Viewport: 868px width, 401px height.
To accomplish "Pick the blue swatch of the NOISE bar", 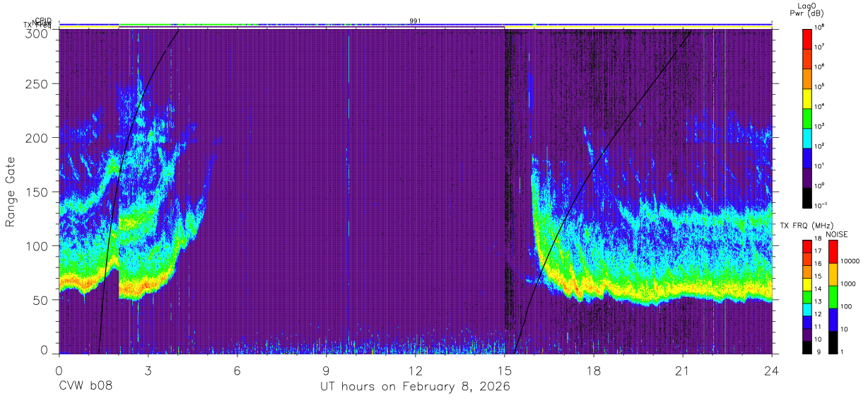I will pos(833,319).
